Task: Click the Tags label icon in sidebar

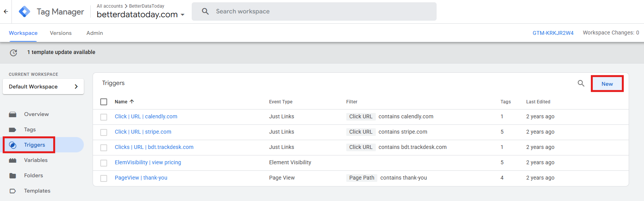Action: click(13, 130)
